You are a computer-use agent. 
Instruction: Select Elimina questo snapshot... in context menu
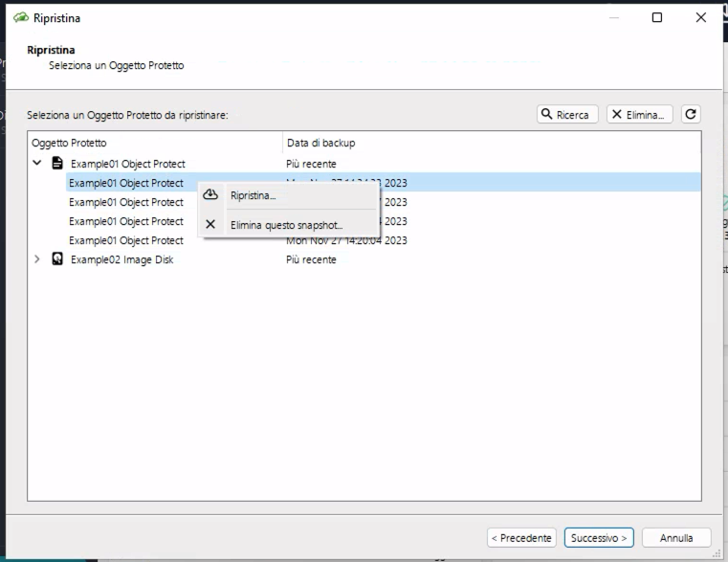coord(286,225)
